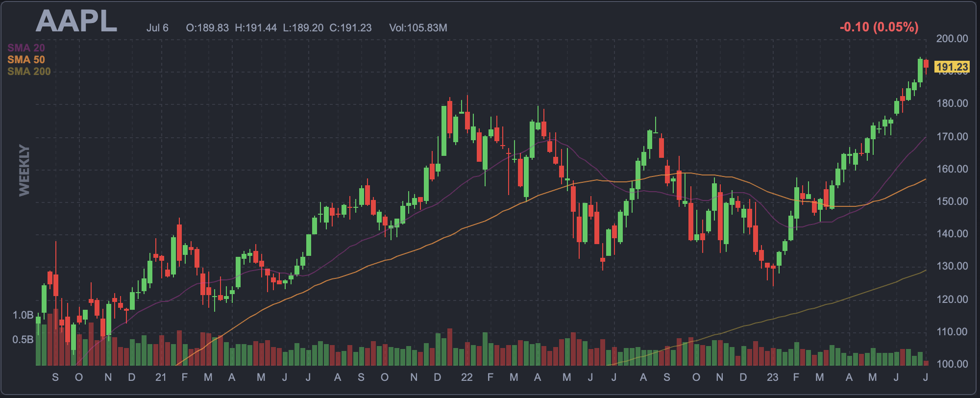
Task: Toggle the SMA 50 indicator legend
Action: pos(26,60)
